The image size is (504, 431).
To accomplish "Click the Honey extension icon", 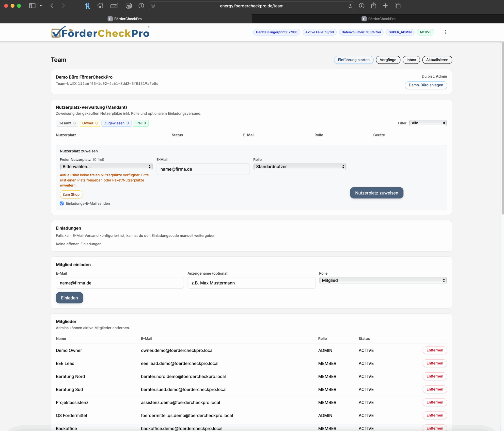I will click(87, 6).
